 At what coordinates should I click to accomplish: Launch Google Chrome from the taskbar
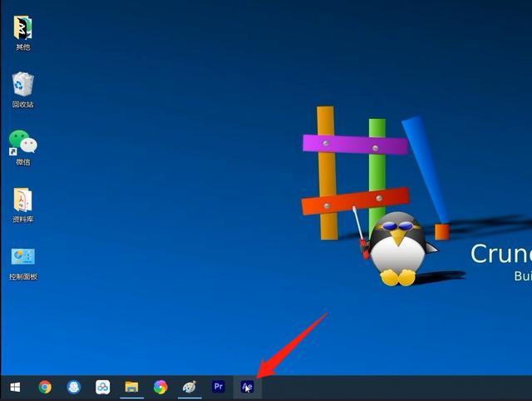point(45,387)
